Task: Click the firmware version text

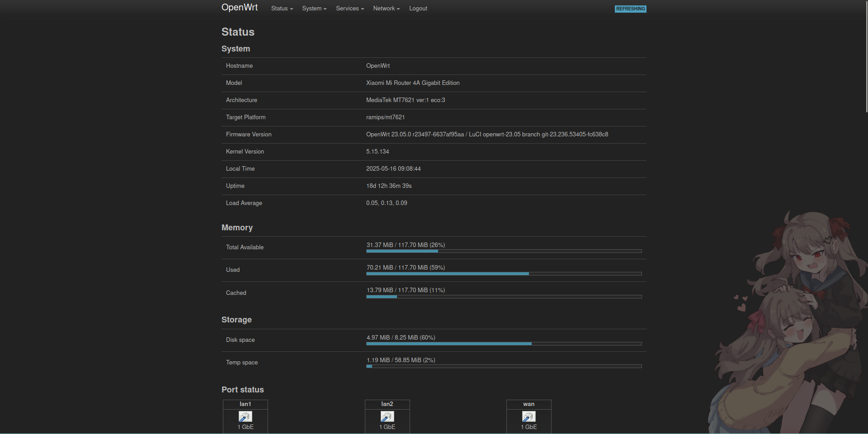Action: click(487, 135)
